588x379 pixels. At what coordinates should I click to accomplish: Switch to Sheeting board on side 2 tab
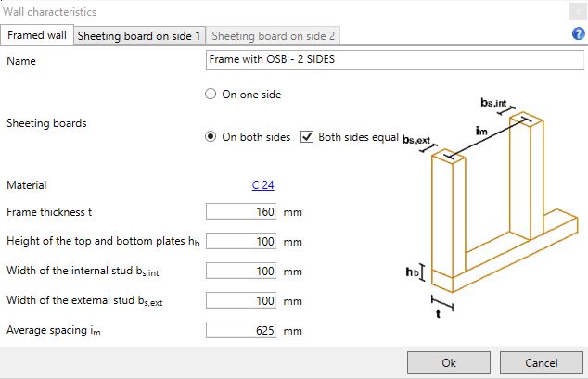click(275, 36)
